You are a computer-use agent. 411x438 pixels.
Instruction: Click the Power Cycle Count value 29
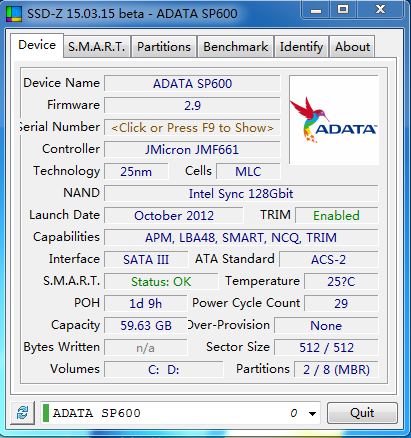click(341, 303)
